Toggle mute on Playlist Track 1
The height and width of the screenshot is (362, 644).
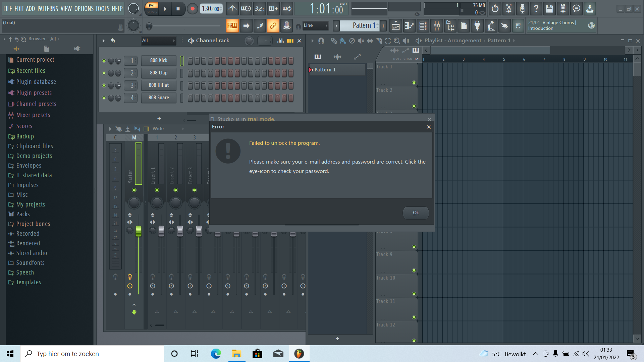pyautogui.click(x=414, y=82)
